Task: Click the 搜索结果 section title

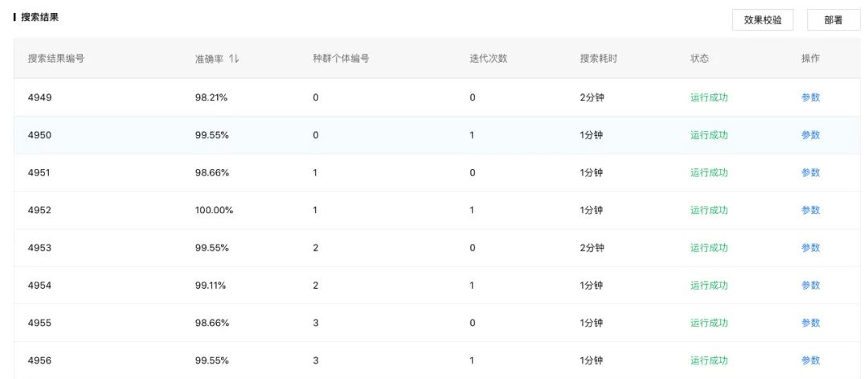Action: 39,17
